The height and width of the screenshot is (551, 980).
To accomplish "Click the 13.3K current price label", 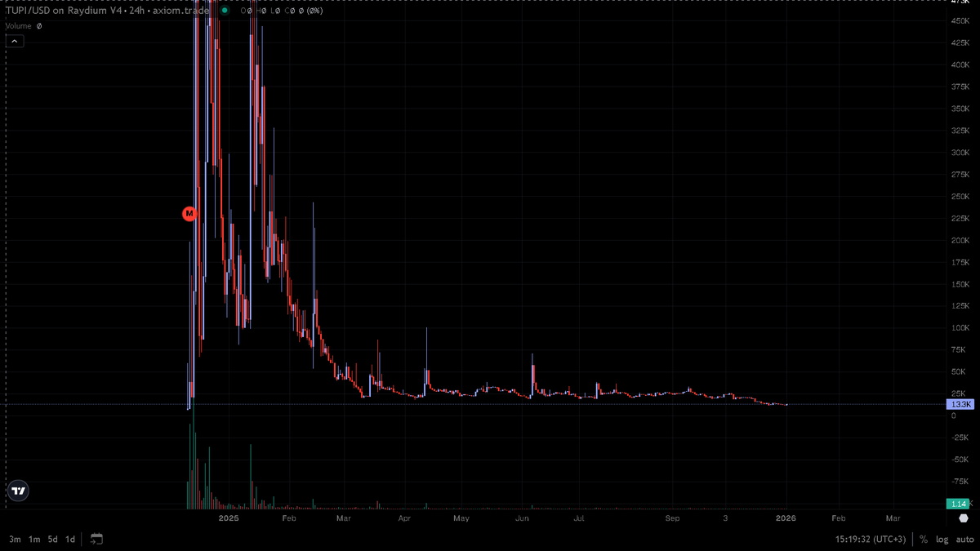I will click(959, 404).
